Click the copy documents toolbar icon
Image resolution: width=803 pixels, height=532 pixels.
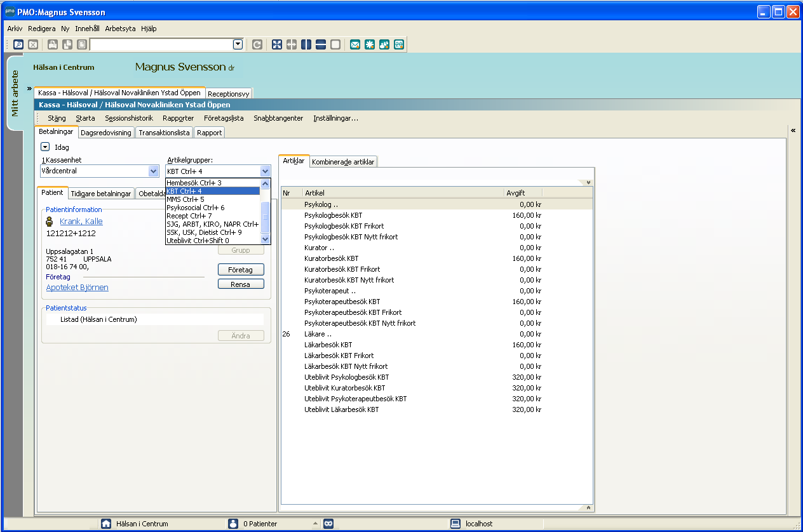pyautogui.click(x=67, y=44)
